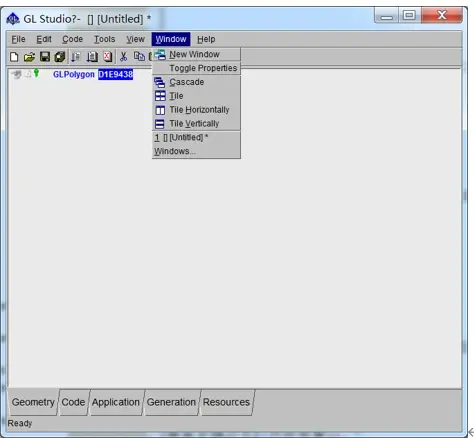The width and height of the screenshot is (474, 438).
Task: Switch to the Resources tab
Action: coord(226,402)
